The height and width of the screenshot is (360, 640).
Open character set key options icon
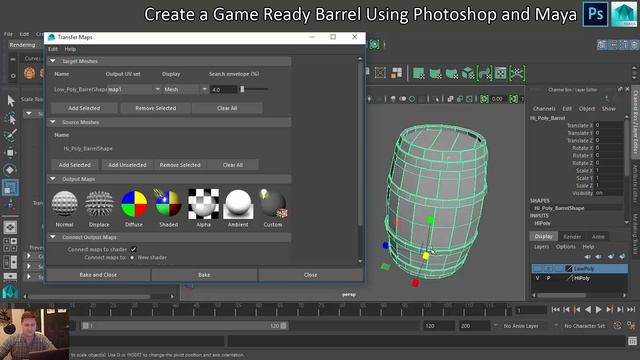[x=631, y=326]
